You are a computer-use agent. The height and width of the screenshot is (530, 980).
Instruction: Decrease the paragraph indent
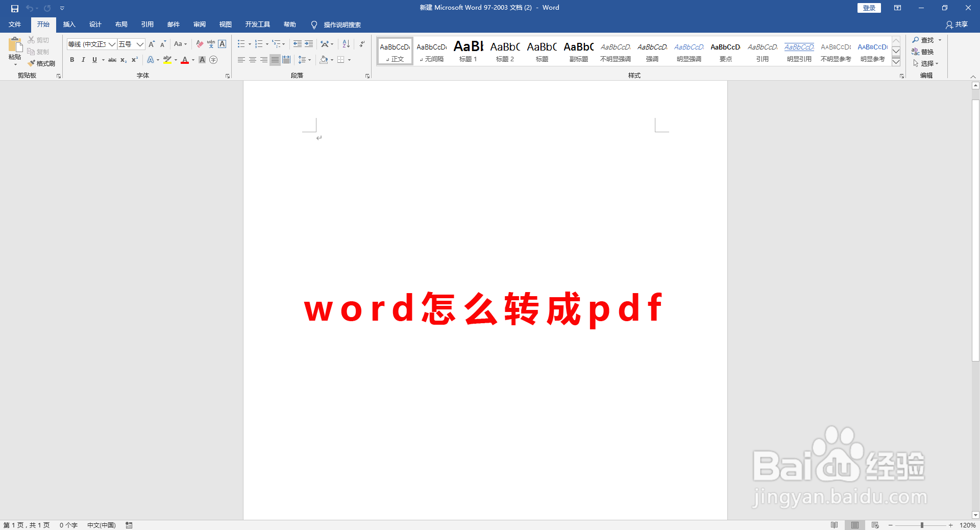pyautogui.click(x=297, y=44)
